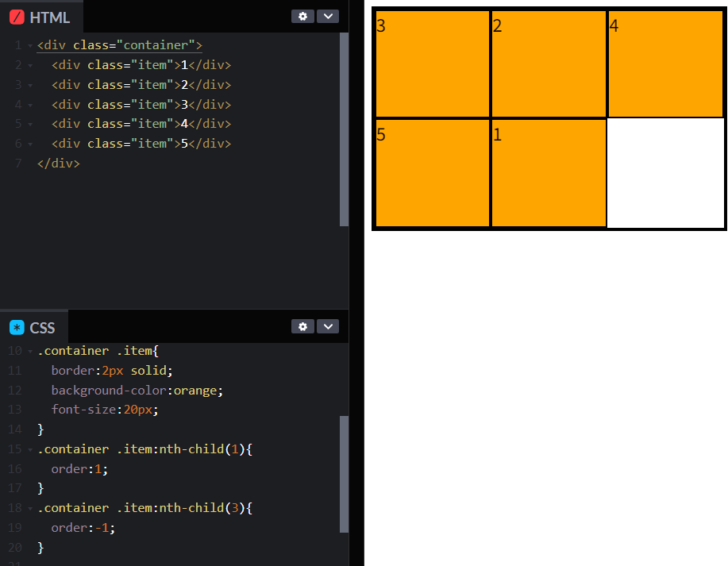
Task: Click the blue CSS asterisk icon
Action: (x=17, y=327)
